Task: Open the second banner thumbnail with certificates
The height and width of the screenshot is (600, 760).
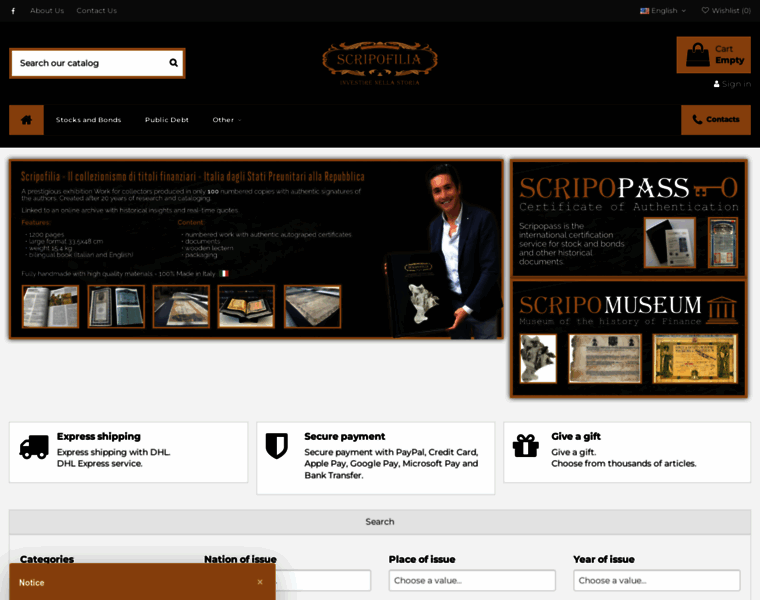Action: click(x=116, y=307)
